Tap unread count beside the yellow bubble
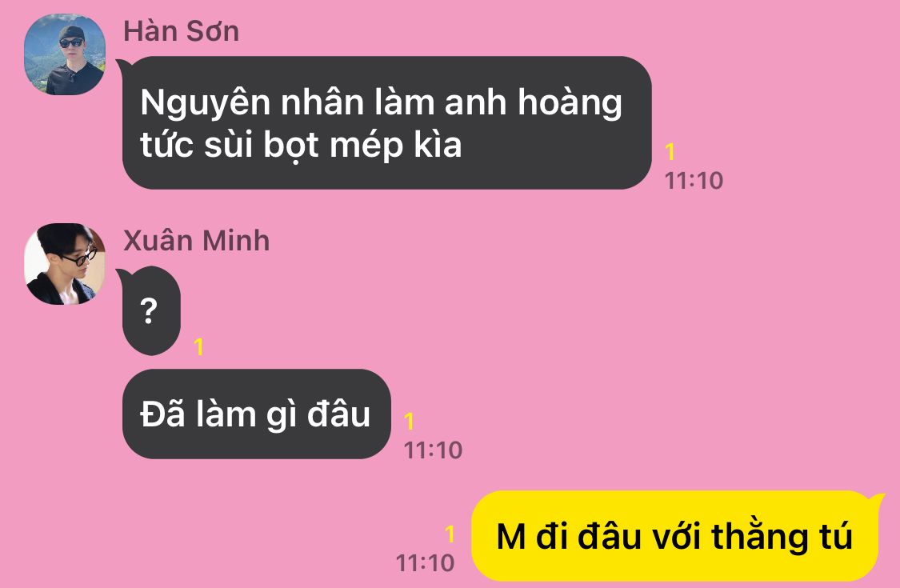The width and height of the screenshot is (900, 588). 450,534
